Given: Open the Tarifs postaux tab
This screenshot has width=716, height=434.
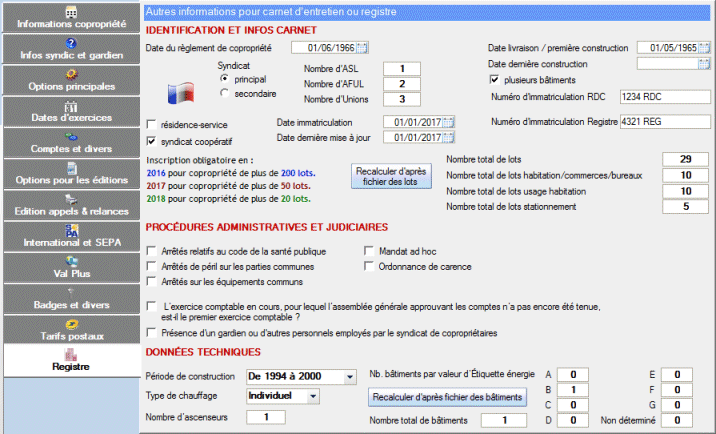Looking at the screenshot, I should tap(72, 330).
